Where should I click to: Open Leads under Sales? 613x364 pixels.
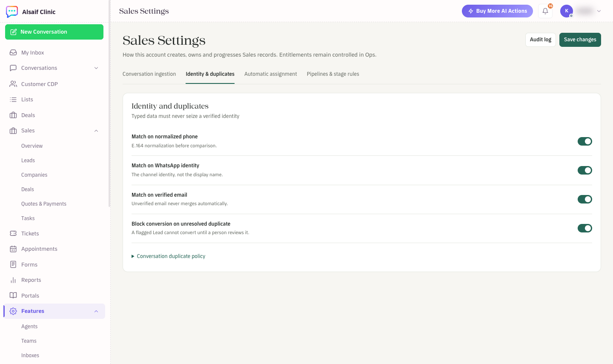pos(28,161)
